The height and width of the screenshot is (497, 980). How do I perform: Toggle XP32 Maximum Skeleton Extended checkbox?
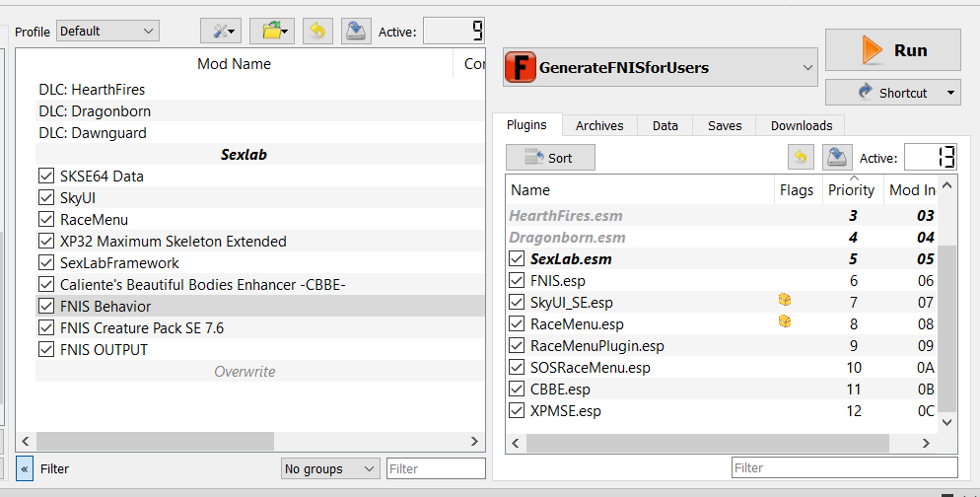(x=46, y=241)
